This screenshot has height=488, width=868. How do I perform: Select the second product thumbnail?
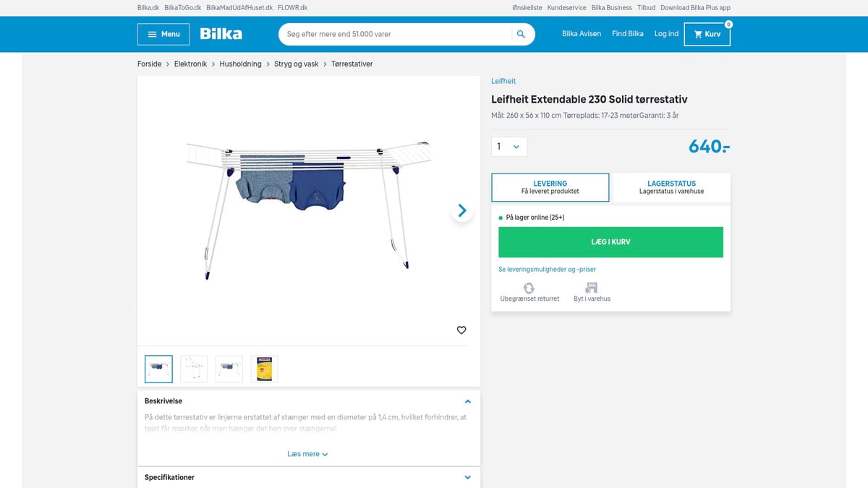(194, 369)
